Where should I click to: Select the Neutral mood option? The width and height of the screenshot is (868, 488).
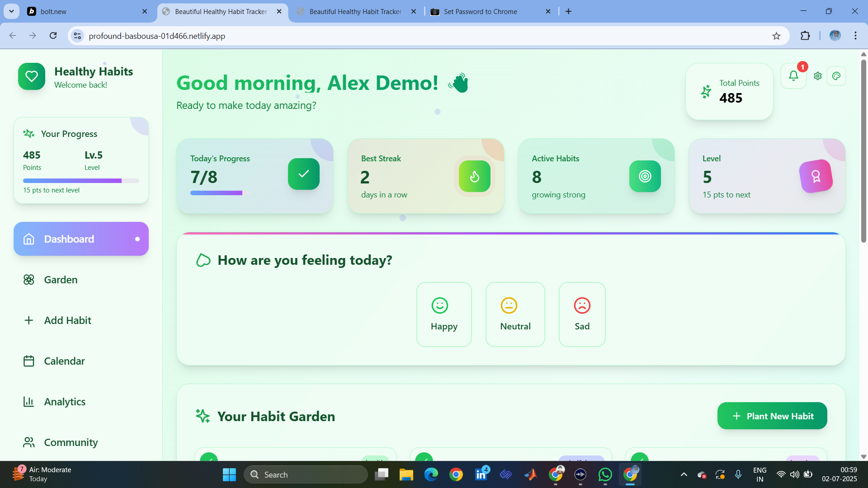tap(515, 314)
